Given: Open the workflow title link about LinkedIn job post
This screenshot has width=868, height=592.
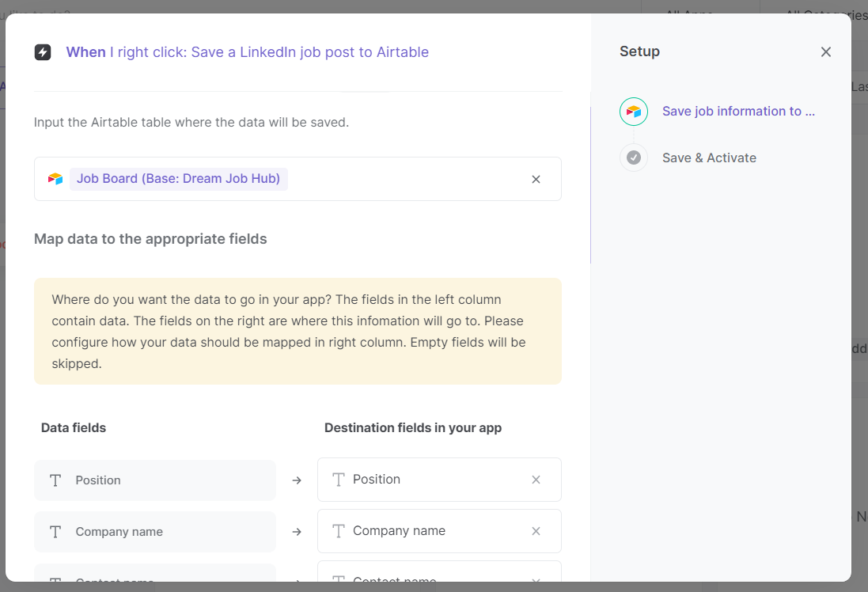Looking at the screenshot, I should click(x=247, y=52).
